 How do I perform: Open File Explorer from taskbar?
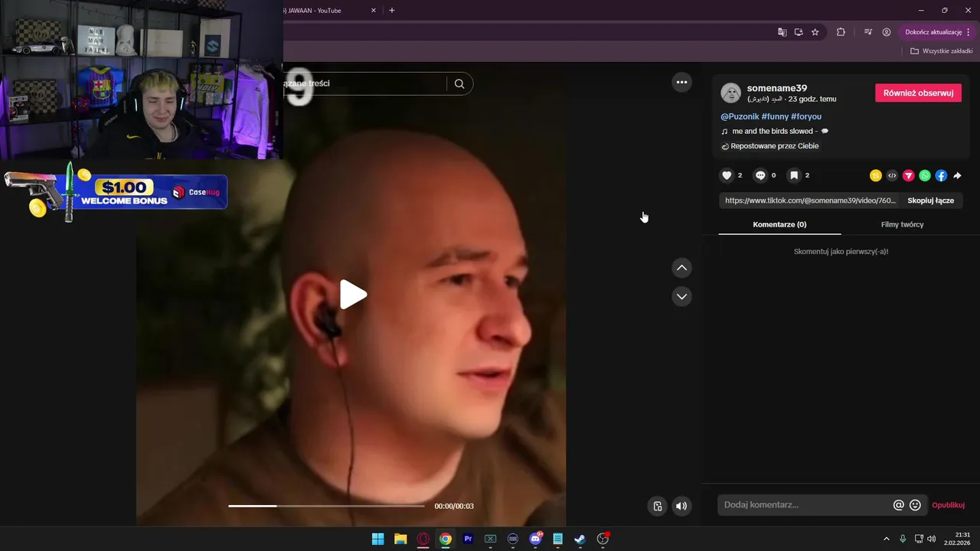pyautogui.click(x=400, y=539)
